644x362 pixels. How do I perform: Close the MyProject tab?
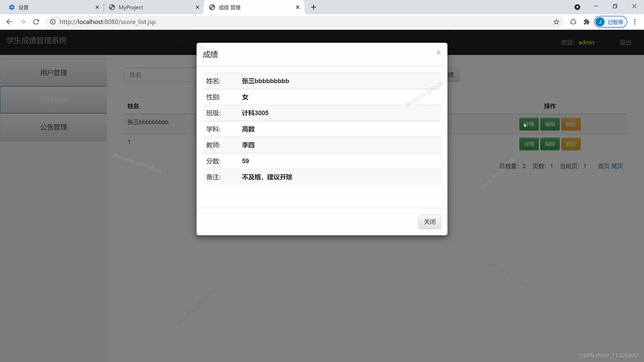pyautogui.click(x=197, y=7)
